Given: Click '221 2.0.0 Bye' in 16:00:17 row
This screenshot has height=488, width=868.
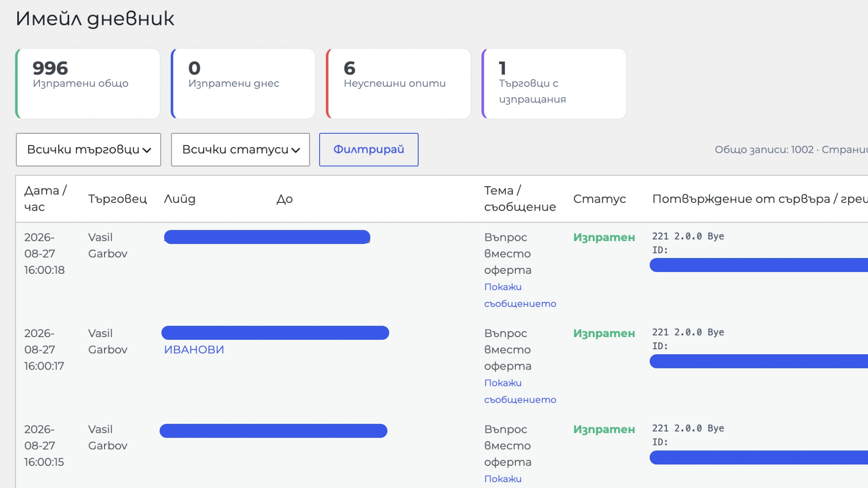Looking at the screenshot, I should pyautogui.click(x=688, y=333).
